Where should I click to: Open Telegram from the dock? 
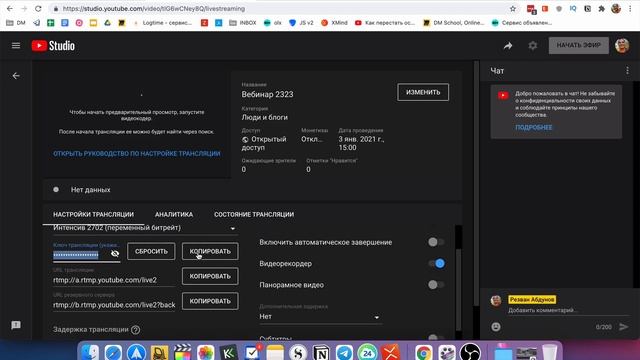tap(344, 352)
